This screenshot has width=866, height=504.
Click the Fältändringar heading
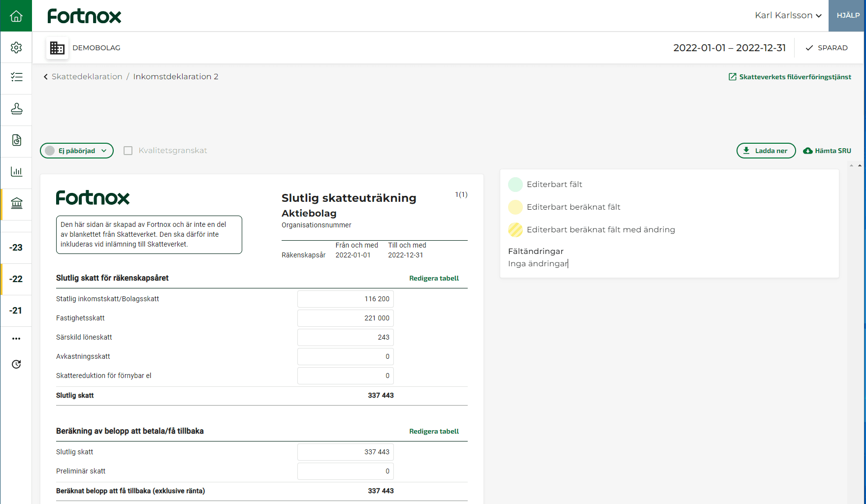(536, 252)
